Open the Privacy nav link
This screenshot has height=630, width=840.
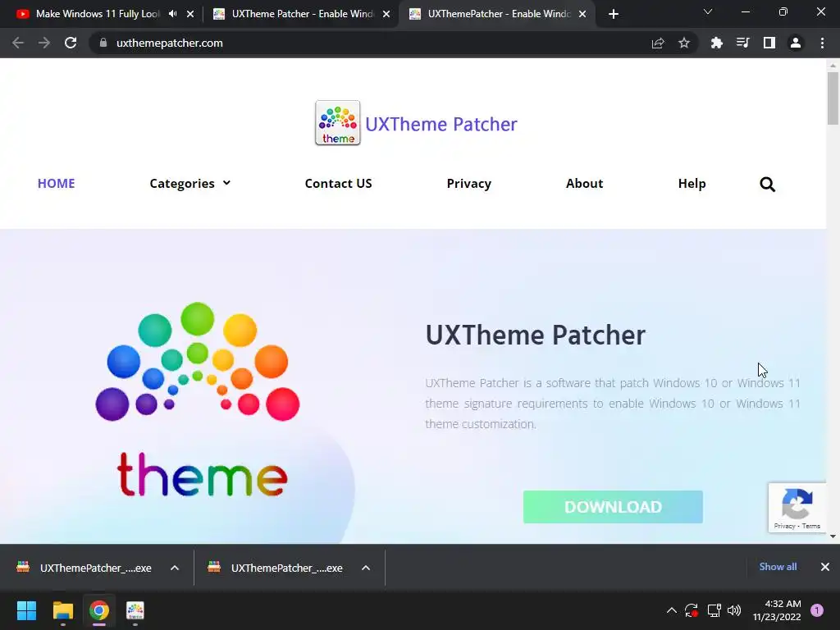pos(468,183)
